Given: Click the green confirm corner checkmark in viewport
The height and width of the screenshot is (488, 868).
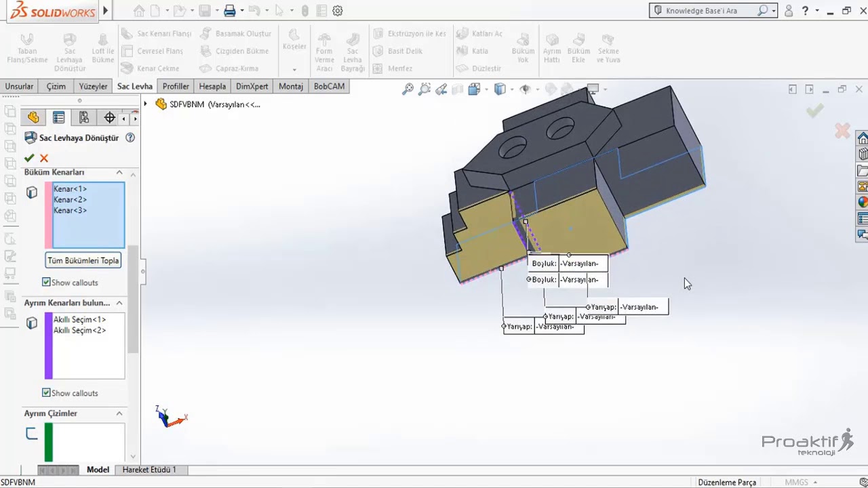Looking at the screenshot, I should pyautogui.click(x=815, y=110).
